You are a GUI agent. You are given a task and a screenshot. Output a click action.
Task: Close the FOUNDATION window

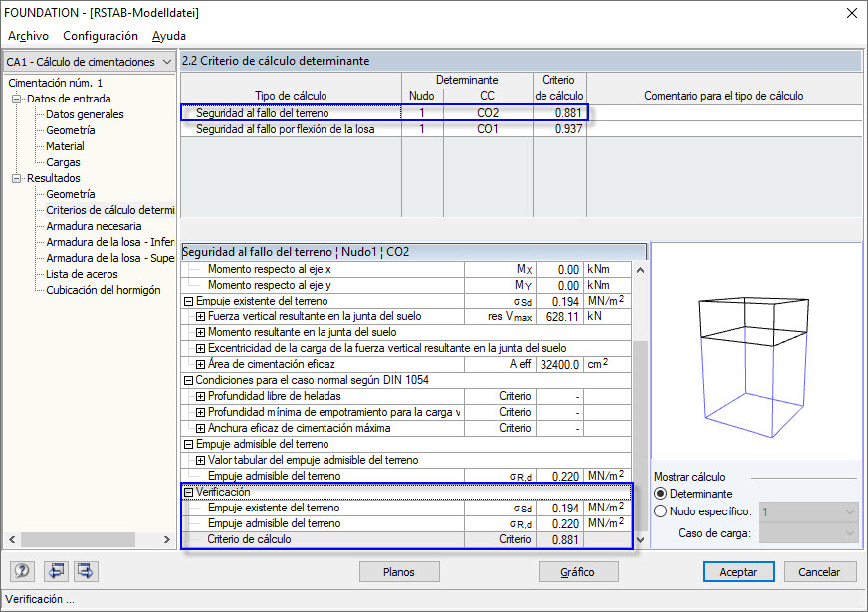coord(852,13)
